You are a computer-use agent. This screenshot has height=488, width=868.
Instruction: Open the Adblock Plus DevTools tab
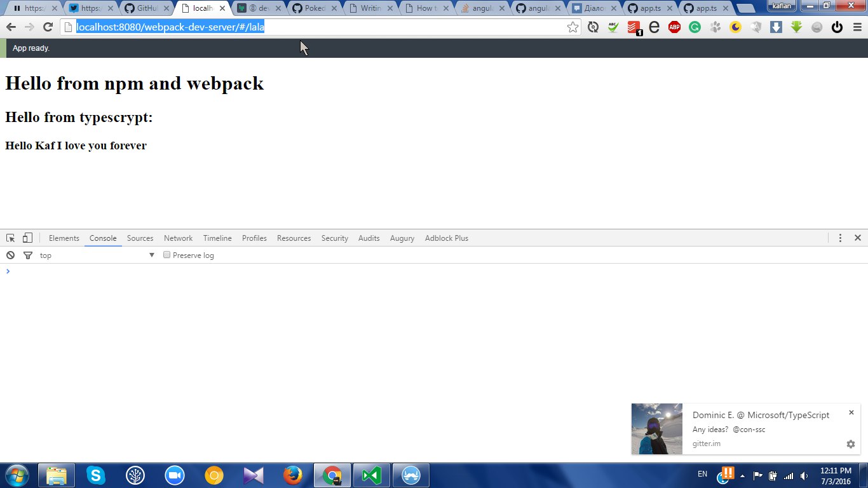pyautogui.click(x=447, y=238)
